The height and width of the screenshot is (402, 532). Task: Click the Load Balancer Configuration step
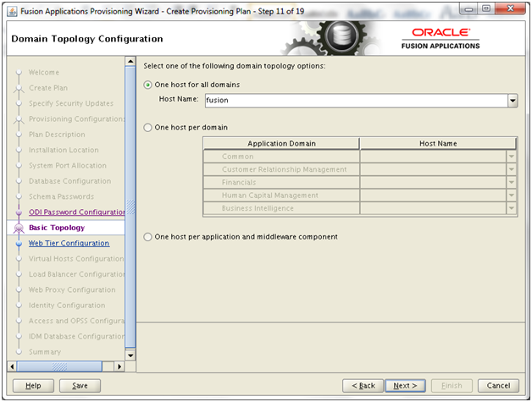pyautogui.click(x=77, y=274)
